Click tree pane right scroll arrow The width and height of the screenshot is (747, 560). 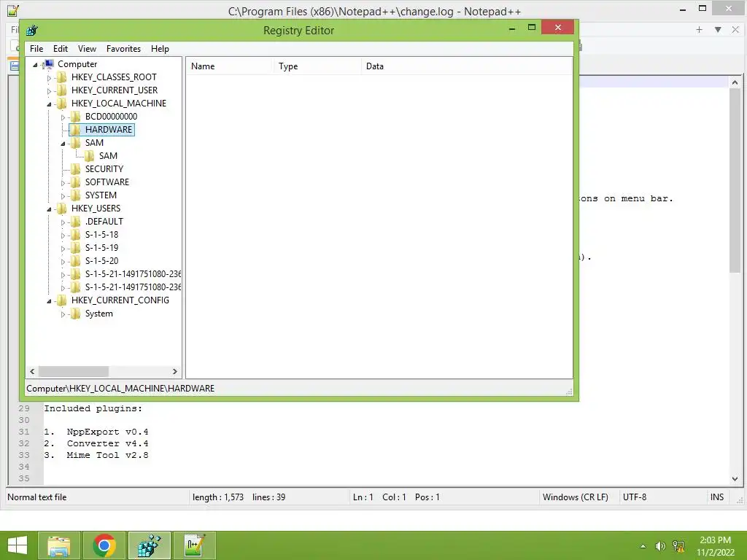coord(175,371)
